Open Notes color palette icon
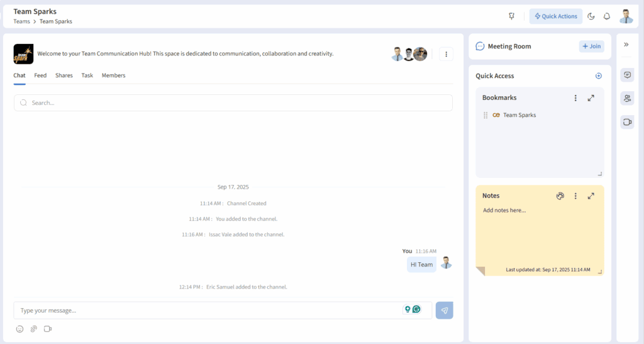 point(560,196)
